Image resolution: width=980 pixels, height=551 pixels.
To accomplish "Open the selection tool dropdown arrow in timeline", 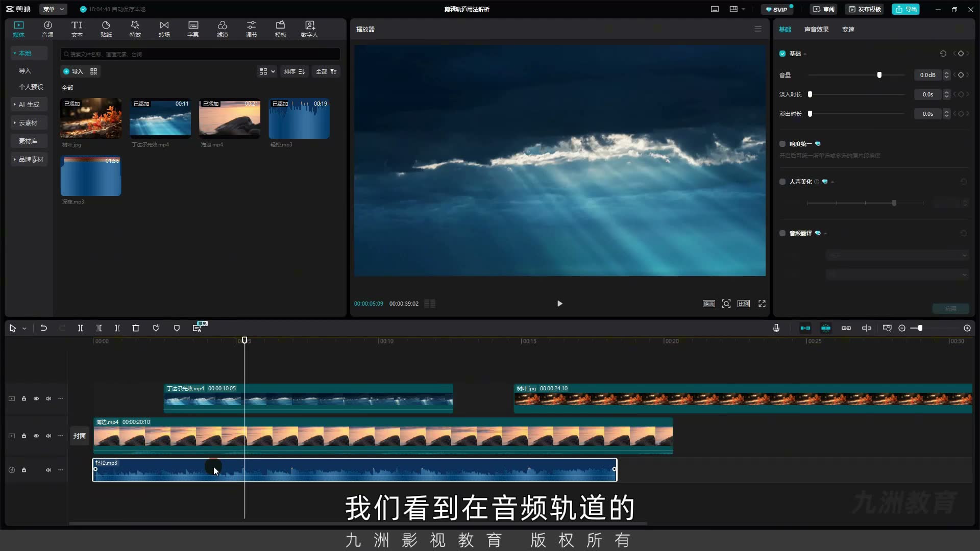I will click(24, 329).
